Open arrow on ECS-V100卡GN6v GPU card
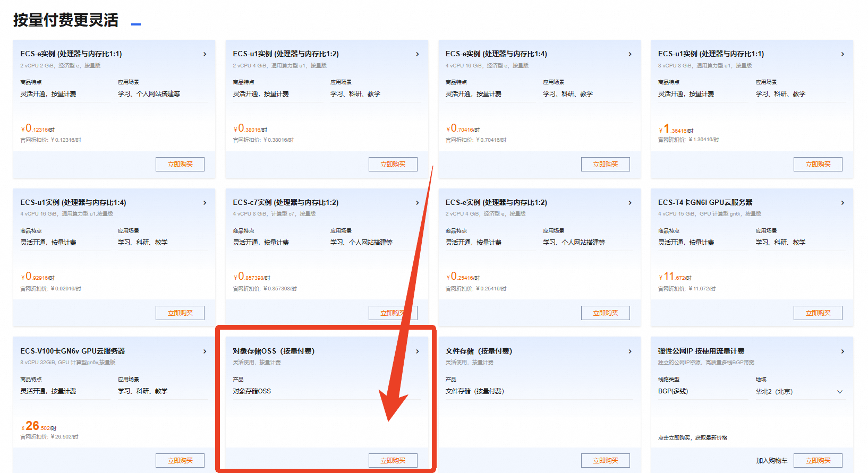Image resolution: width=868 pixels, height=473 pixels. [205, 351]
